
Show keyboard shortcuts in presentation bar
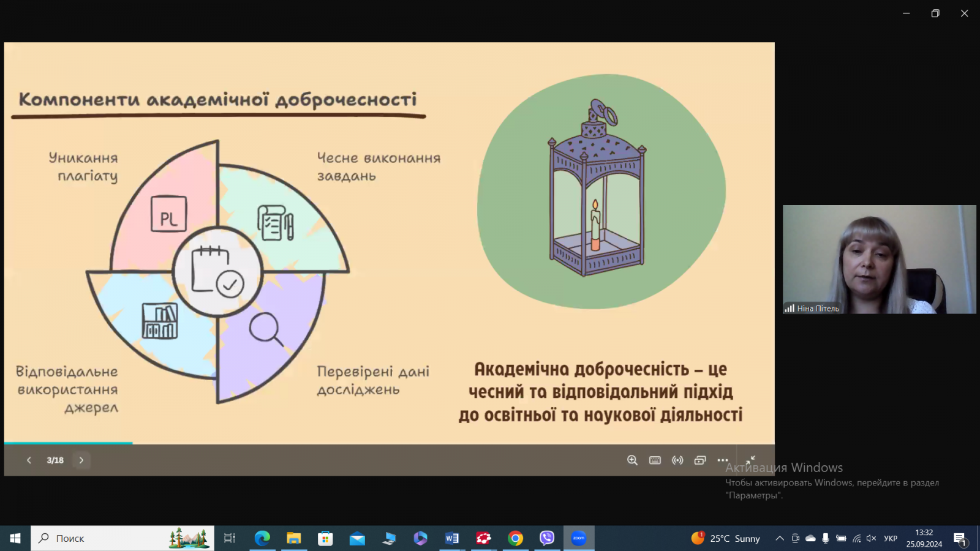click(x=655, y=460)
